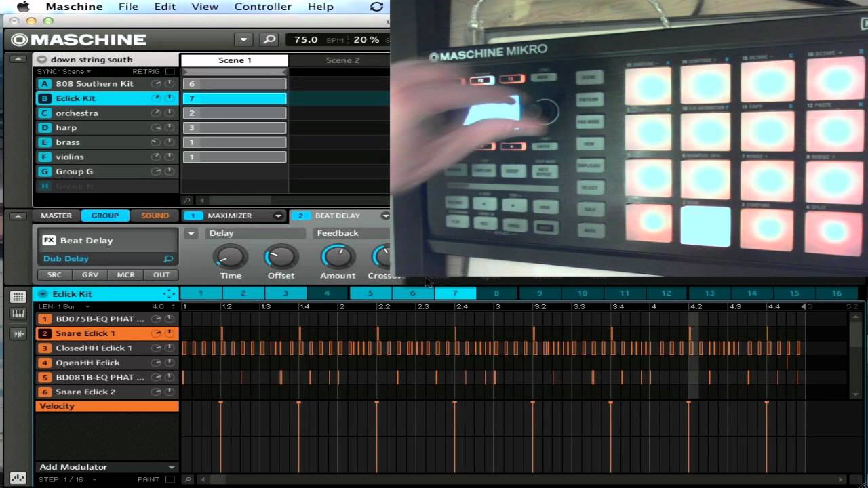Enable the PAINT checkbox
This screenshot has height=488, width=868.
pyautogui.click(x=170, y=479)
